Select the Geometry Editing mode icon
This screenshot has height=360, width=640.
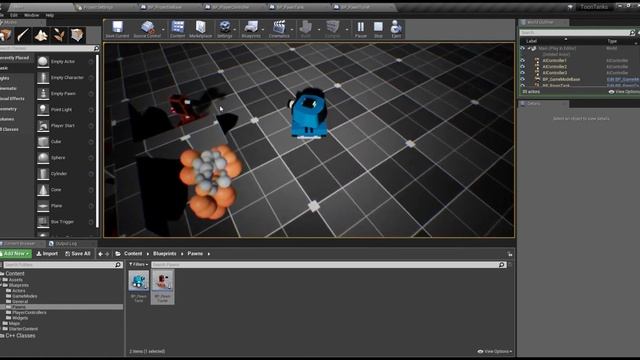[x=77, y=35]
